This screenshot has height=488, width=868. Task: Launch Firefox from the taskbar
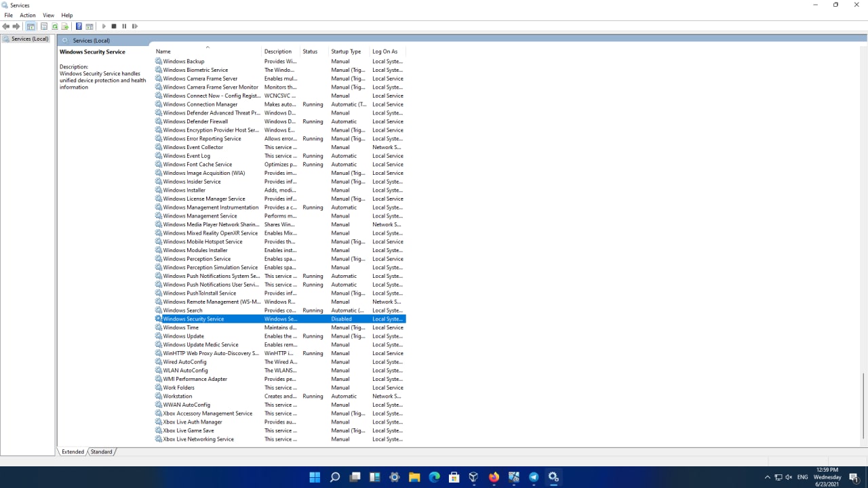(494, 477)
